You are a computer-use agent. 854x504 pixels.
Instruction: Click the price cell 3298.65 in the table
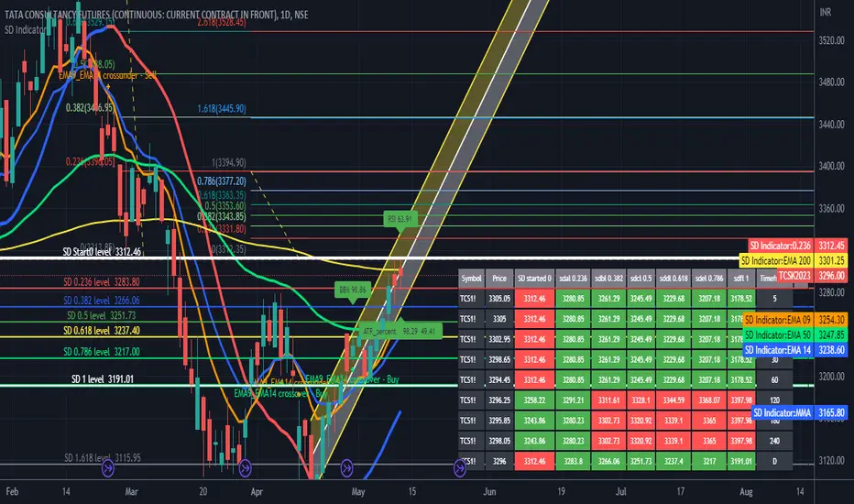tap(499, 359)
